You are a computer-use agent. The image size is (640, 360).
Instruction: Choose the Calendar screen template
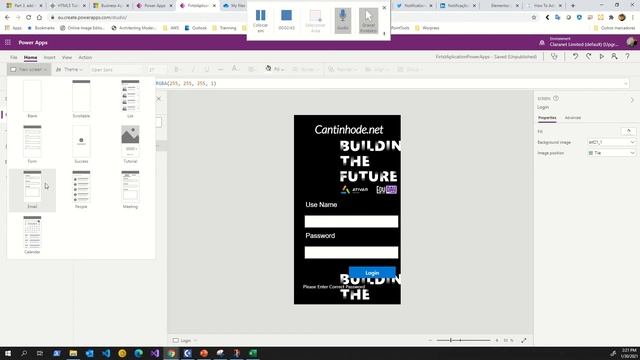pos(32,235)
